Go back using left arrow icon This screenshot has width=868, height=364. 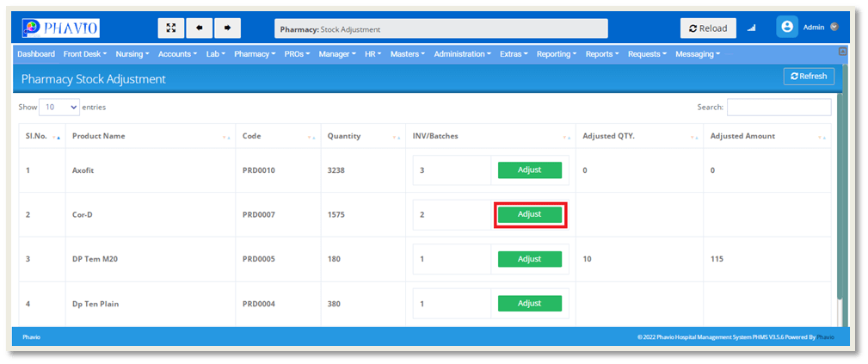click(200, 28)
